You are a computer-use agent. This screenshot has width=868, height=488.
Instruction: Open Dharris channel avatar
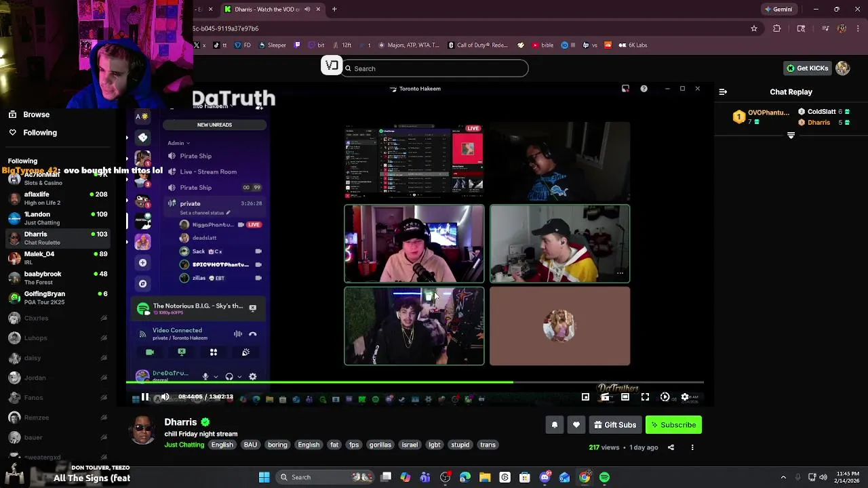click(142, 430)
